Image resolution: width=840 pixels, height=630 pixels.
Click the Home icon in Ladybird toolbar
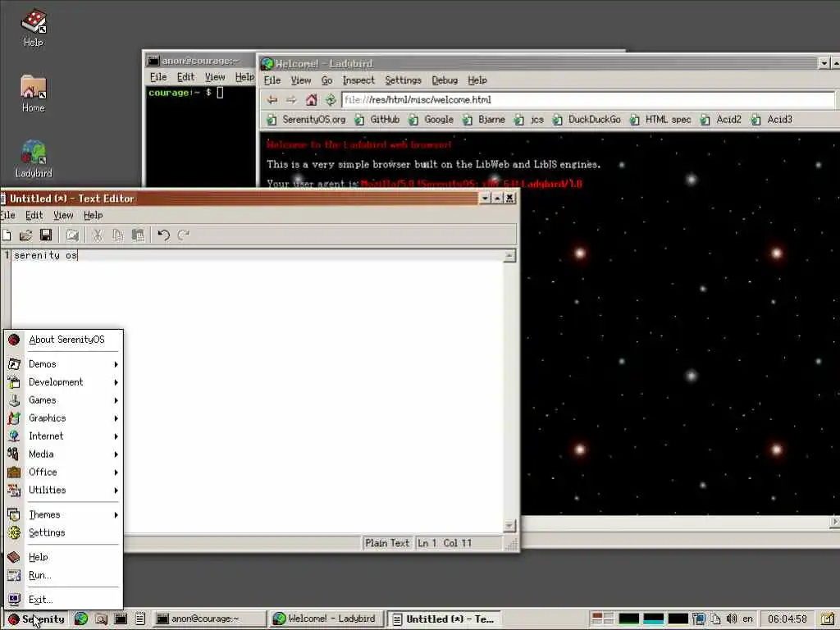[x=311, y=99]
